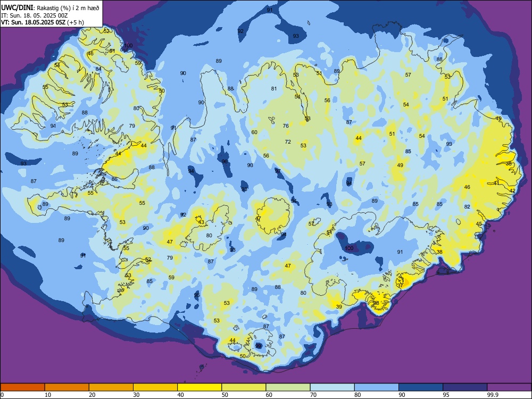532x399 pixels.
Task: Select the map value '82' in the east
Action: coord(467,206)
